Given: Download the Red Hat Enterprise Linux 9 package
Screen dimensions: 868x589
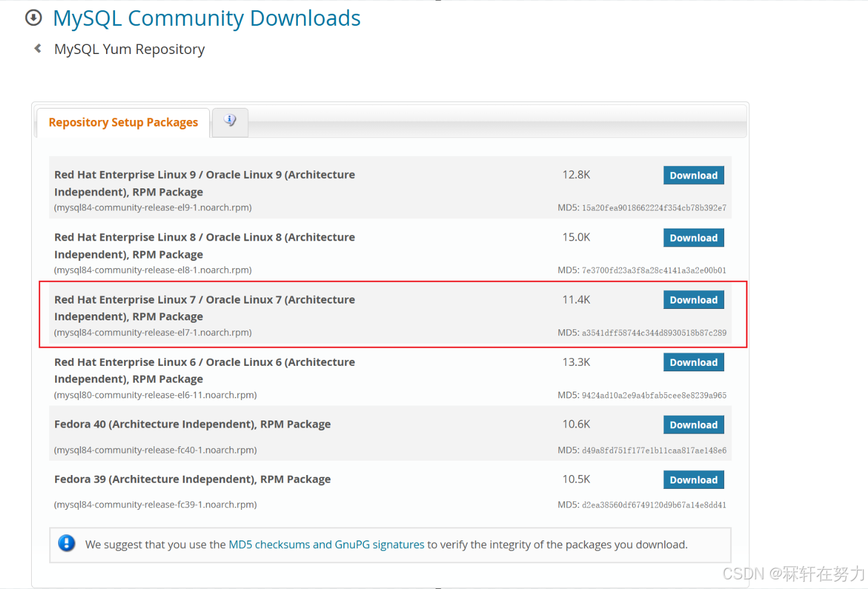Looking at the screenshot, I should [x=693, y=175].
